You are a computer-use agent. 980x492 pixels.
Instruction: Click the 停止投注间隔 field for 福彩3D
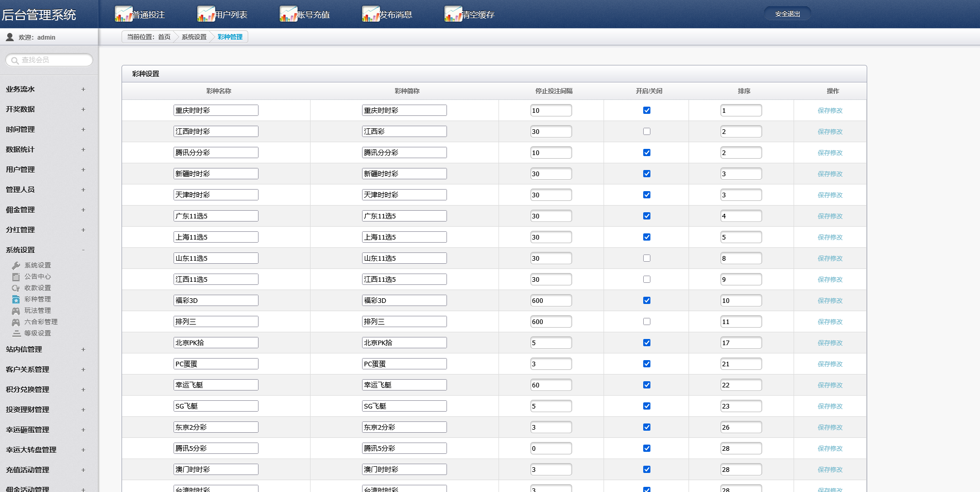coord(551,300)
